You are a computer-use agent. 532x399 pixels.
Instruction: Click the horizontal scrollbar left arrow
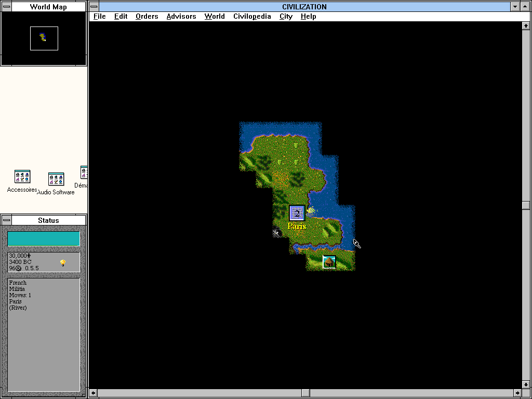point(93,393)
